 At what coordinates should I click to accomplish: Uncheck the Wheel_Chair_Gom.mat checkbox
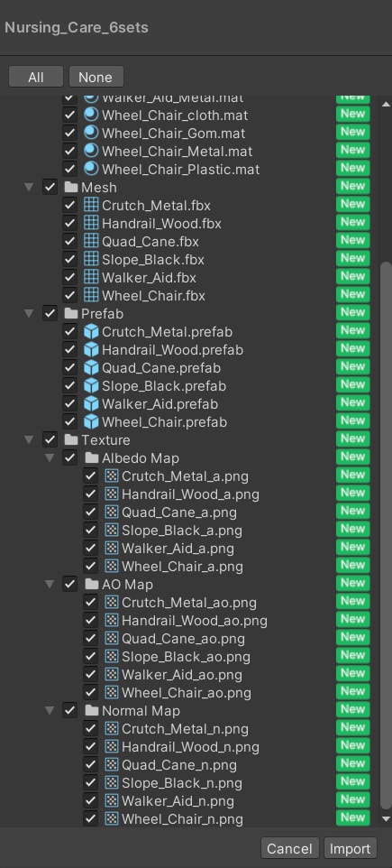point(69,133)
